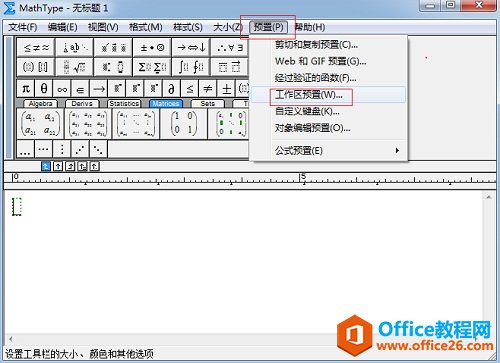Image resolution: width=500 pixels, height=363 pixels.
Task: Open the 视图(V) menu
Action: [103, 27]
